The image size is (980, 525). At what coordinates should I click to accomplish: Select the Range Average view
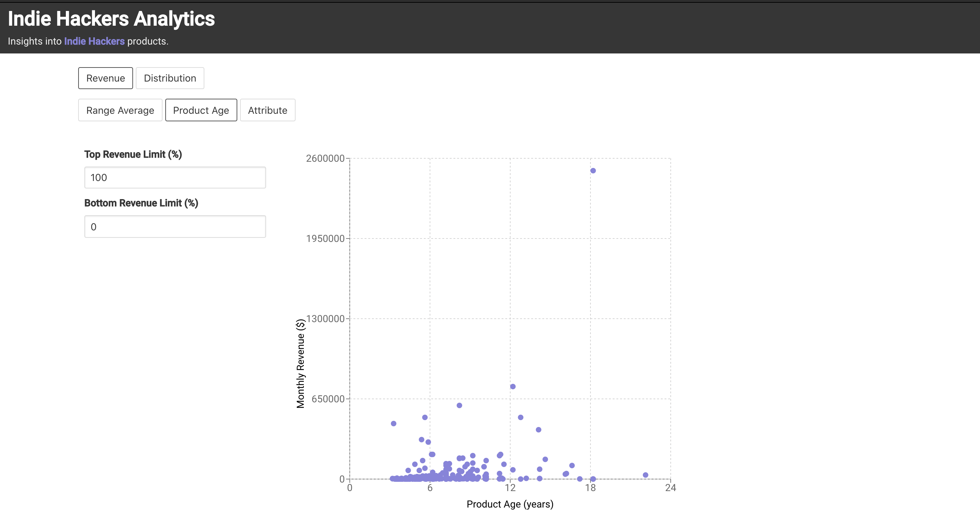pyautogui.click(x=120, y=110)
